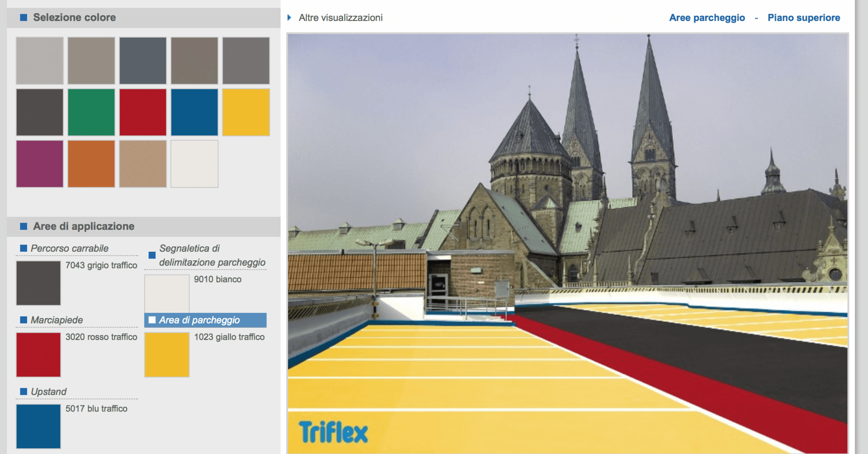
Task: Click the 9010 bianco label
Action: point(218,279)
